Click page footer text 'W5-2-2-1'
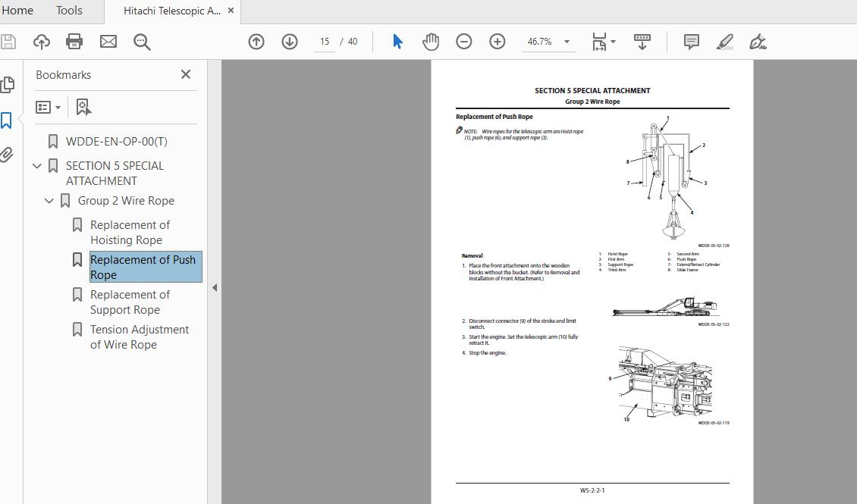 click(x=592, y=490)
